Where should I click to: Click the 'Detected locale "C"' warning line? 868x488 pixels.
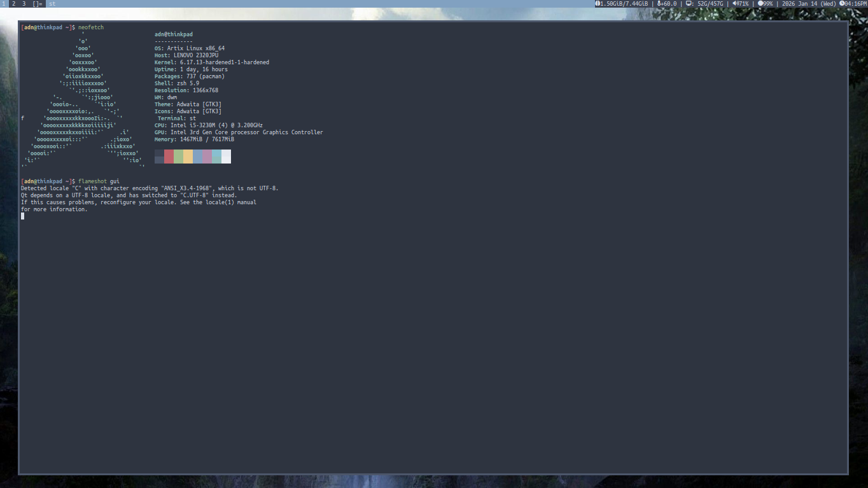[x=150, y=188]
